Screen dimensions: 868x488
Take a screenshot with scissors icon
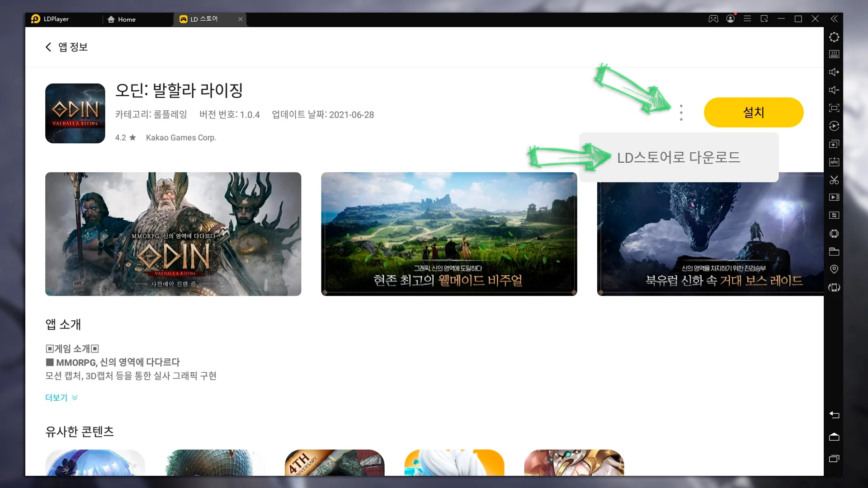click(834, 180)
